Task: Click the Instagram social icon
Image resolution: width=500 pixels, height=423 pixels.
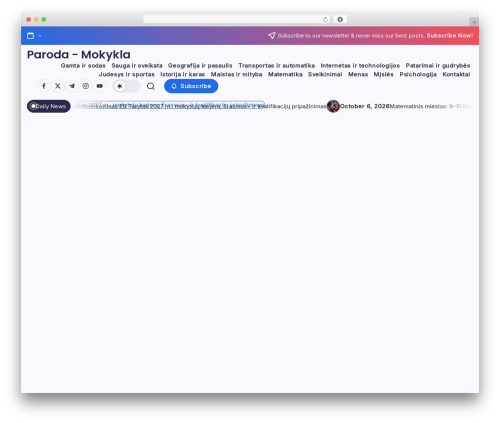Action: pyautogui.click(x=86, y=86)
